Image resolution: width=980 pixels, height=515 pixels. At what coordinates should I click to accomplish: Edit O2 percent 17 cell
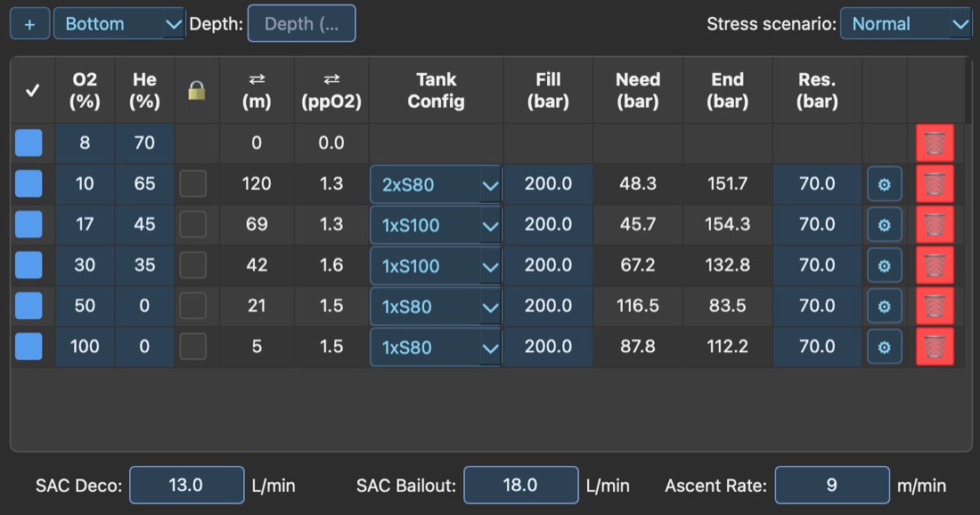(x=85, y=225)
